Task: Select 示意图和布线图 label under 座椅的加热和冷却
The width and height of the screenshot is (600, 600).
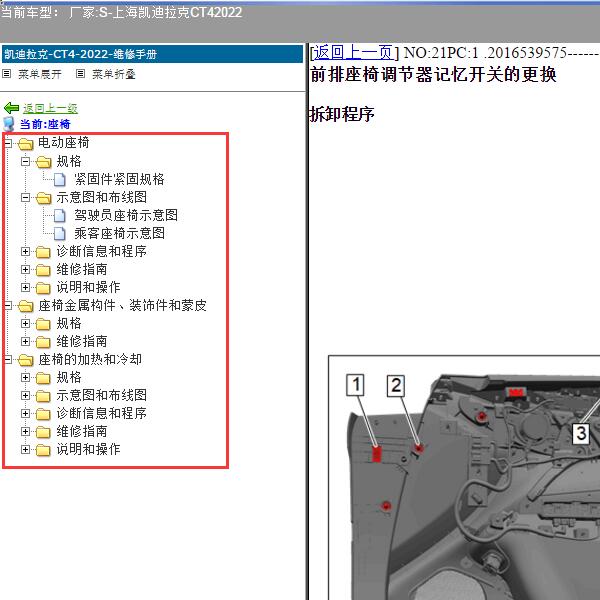Action: 101,396
